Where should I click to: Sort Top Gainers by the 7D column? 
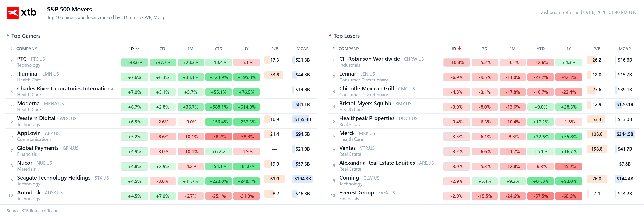click(x=162, y=49)
